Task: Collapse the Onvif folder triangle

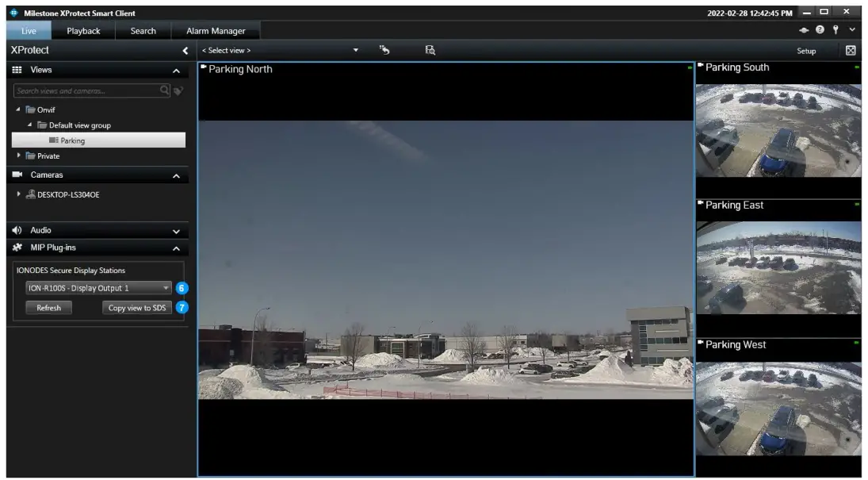Action: pos(18,109)
